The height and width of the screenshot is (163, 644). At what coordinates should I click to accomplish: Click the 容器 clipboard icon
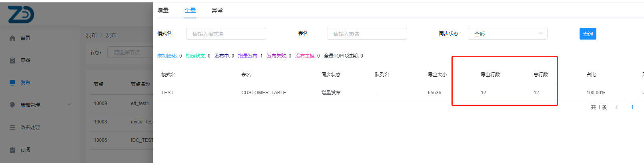click(x=12, y=60)
